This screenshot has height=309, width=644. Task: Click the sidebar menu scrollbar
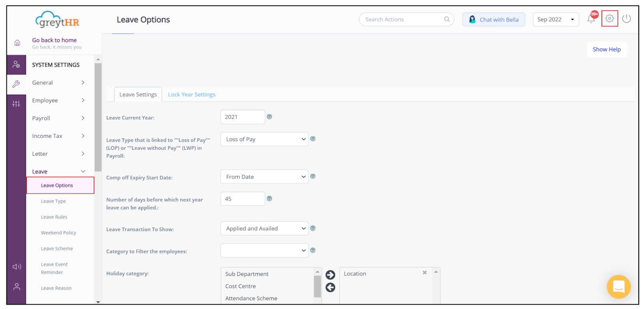(x=98, y=117)
